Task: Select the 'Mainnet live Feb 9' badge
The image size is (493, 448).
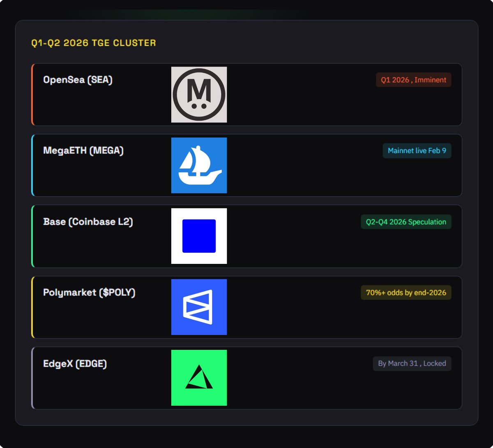Action: pyautogui.click(x=417, y=151)
